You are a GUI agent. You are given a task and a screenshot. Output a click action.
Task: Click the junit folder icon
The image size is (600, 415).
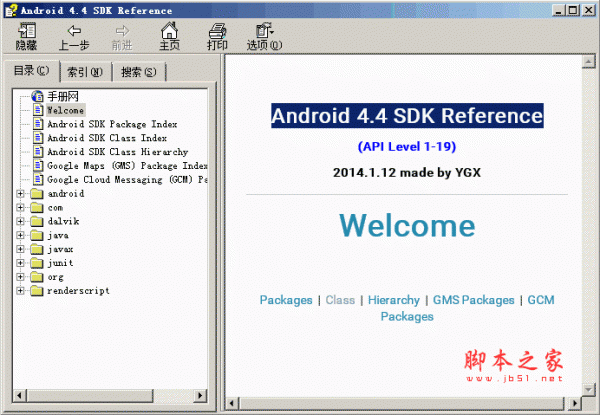coord(37,263)
